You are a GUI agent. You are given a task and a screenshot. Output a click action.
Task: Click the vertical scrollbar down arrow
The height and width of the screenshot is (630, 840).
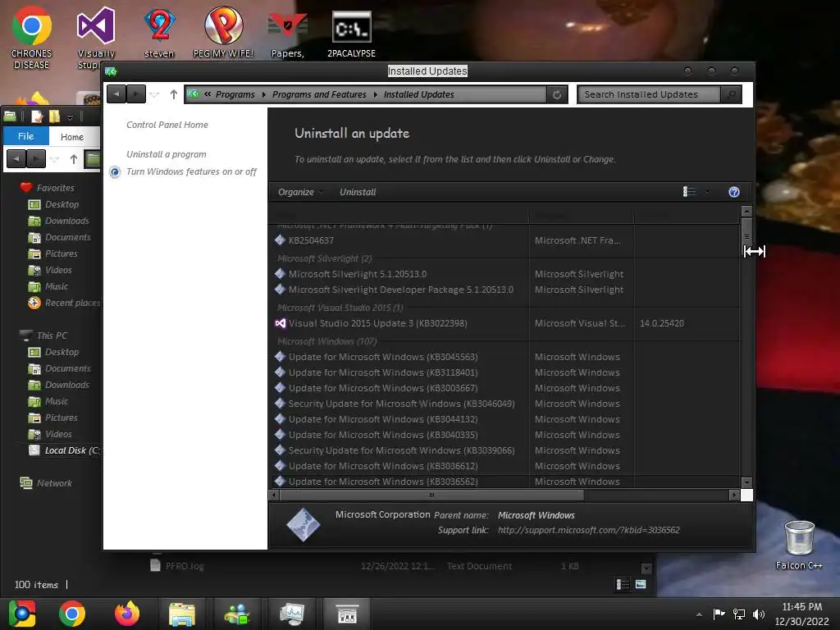[746, 482]
